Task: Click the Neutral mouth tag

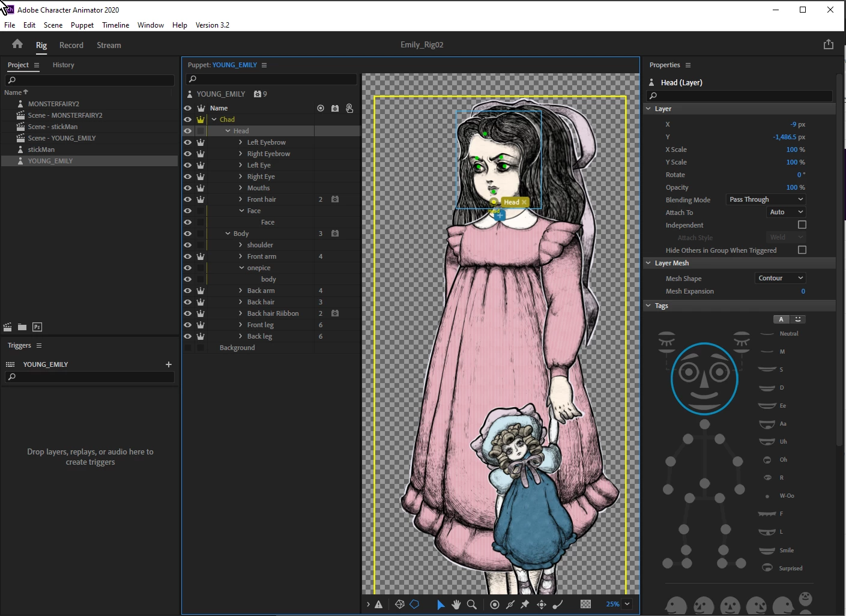Action: coord(767,334)
